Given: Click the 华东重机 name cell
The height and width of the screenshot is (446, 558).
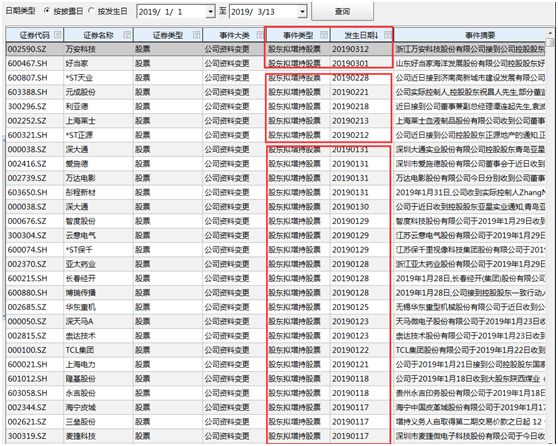Looking at the screenshot, I should [x=98, y=307].
